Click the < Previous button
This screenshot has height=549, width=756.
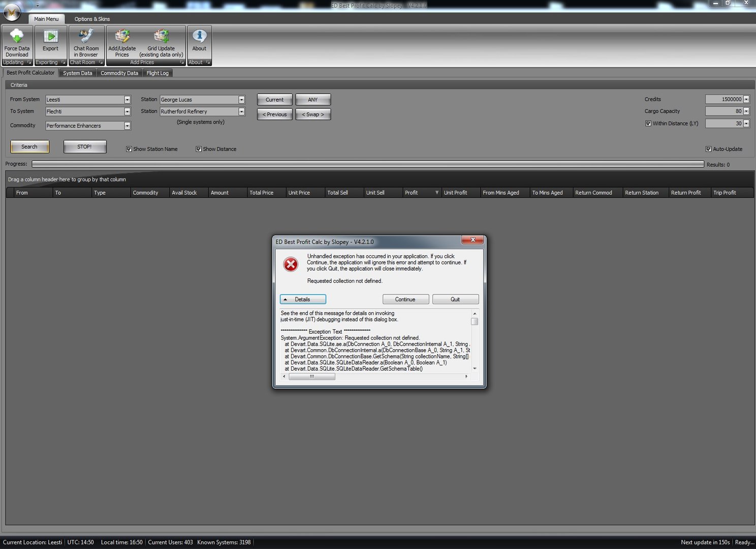[x=274, y=114]
